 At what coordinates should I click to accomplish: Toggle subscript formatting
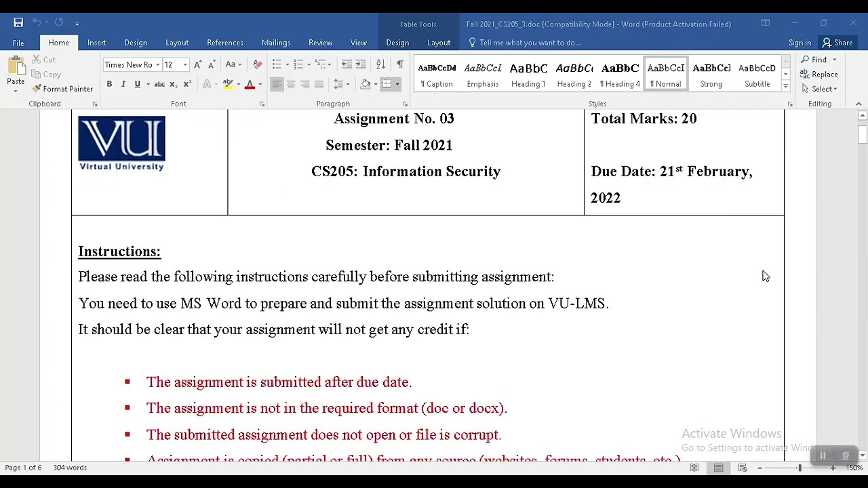[x=173, y=84]
